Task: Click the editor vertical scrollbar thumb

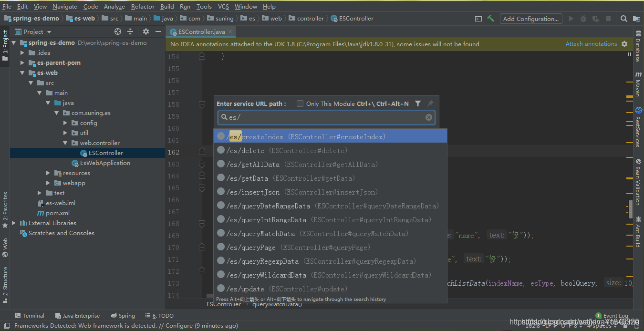Action: point(631,209)
